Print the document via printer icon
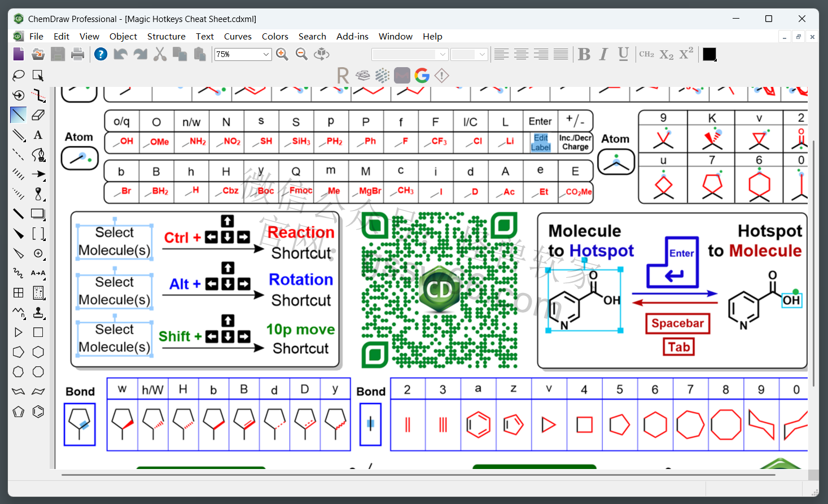Screen dimensions: 828x504 click(x=78, y=54)
